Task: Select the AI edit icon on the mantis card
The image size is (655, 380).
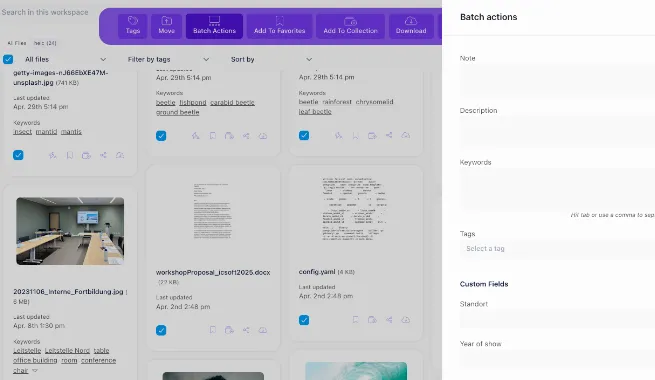Action: coord(53,155)
